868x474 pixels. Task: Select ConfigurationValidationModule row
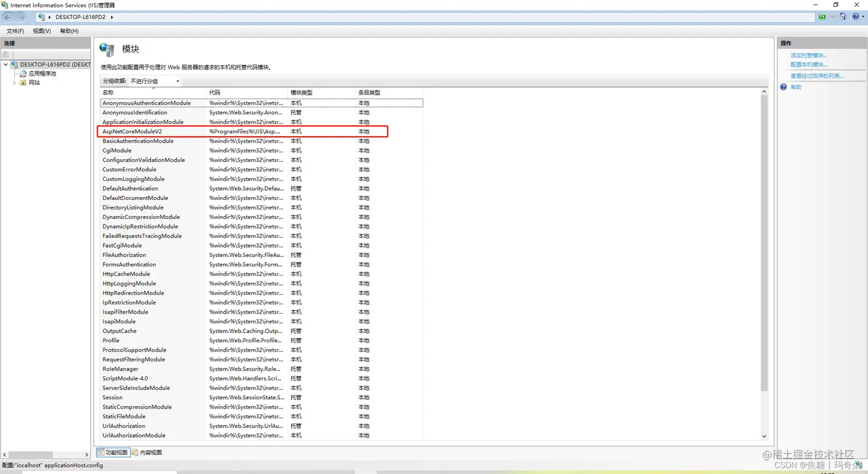[262, 160]
